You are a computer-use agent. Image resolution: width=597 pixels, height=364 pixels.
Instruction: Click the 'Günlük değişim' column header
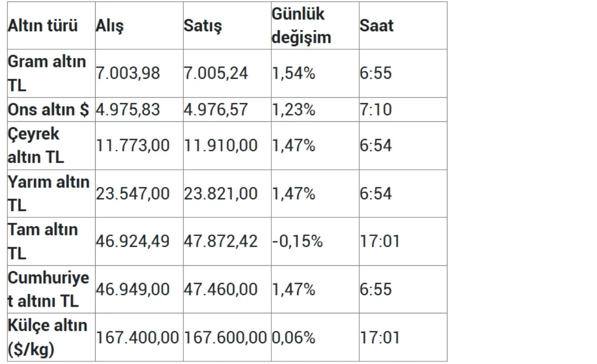pos(301,26)
